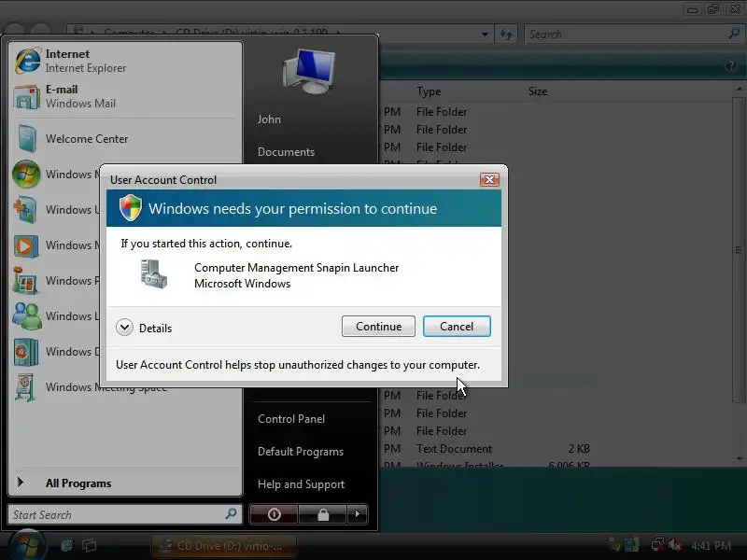Click the Explorer vertical scrollbar

[x=739, y=250]
